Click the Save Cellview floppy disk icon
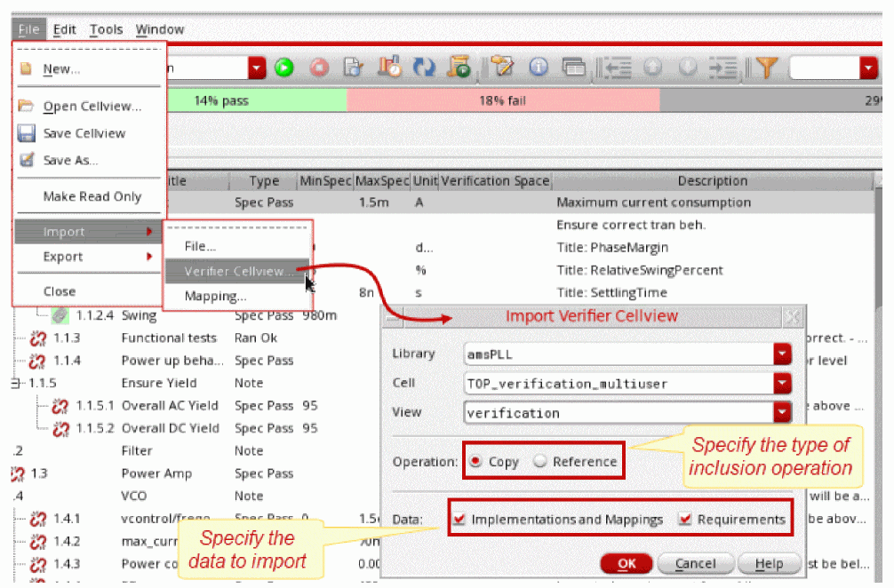 (27, 133)
